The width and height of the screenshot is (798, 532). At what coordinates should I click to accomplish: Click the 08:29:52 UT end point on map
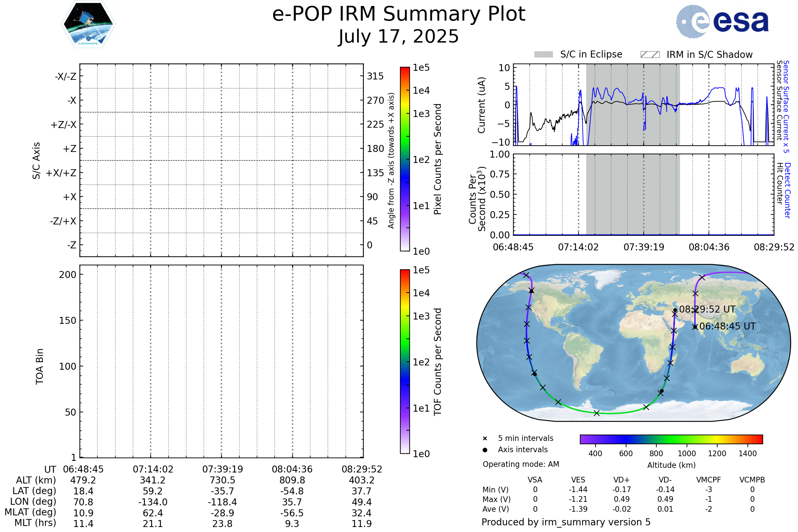coord(675,310)
